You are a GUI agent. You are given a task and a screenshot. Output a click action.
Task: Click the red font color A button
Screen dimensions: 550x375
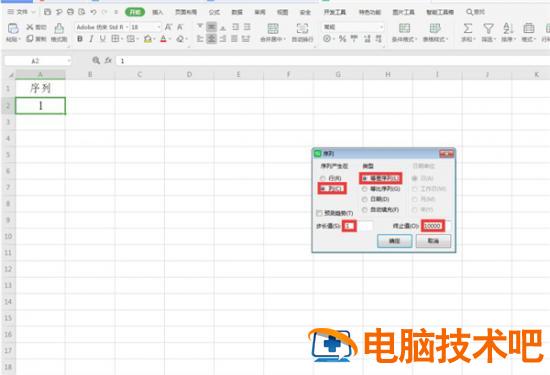[163, 39]
